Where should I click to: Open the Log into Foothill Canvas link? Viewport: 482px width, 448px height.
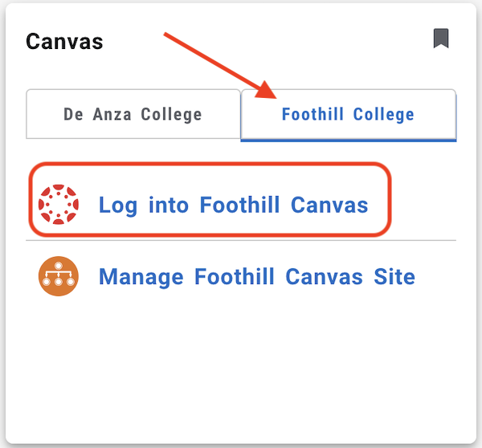click(x=233, y=205)
